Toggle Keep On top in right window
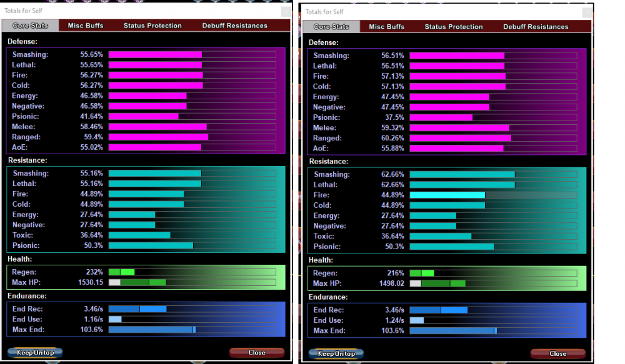This screenshot has height=364, width=625. (336, 354)
